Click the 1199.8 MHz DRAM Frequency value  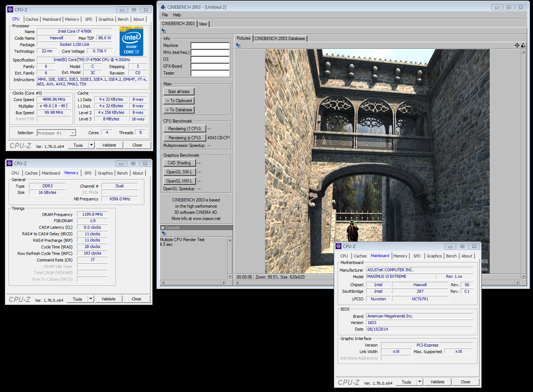(92, 214)
